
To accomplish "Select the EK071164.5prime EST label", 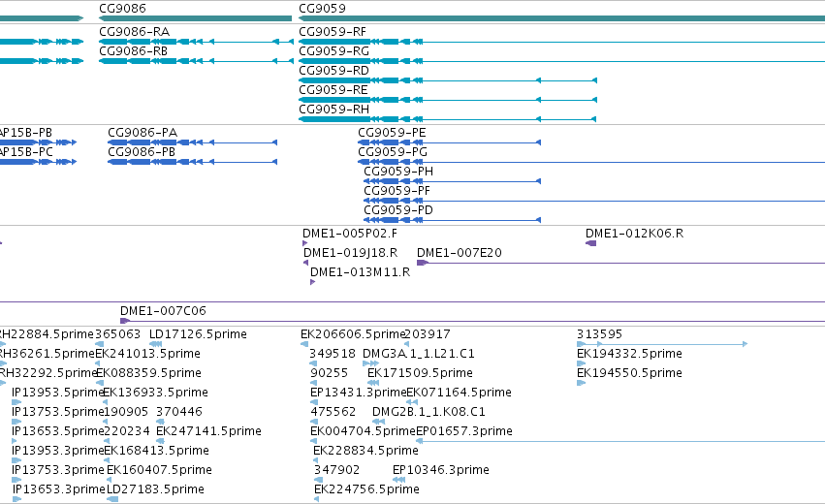I will pos(460,393).
